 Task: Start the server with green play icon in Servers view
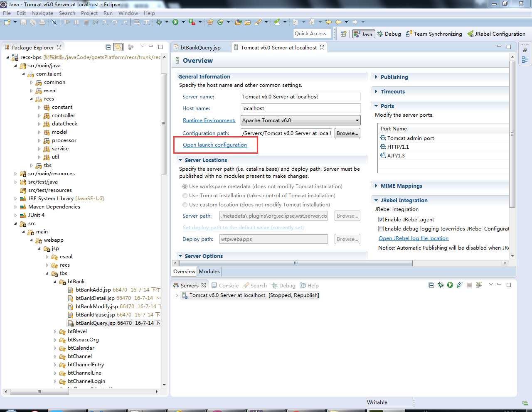tap(450, 285)
